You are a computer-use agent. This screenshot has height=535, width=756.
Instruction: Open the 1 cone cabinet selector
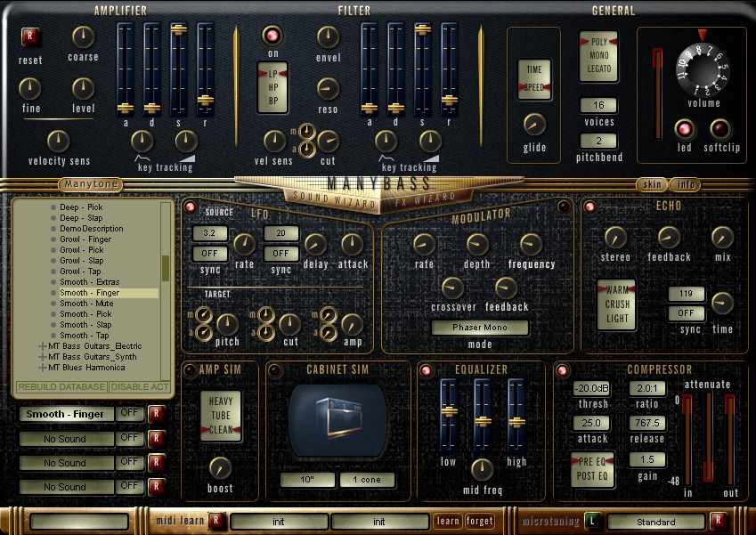coord(367,480)
